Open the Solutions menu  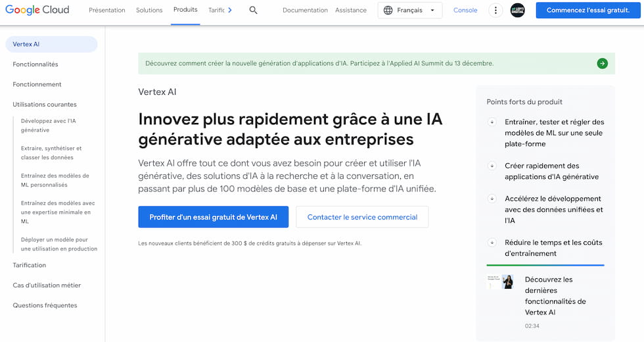pyautogui.click(x=149, y=11)
